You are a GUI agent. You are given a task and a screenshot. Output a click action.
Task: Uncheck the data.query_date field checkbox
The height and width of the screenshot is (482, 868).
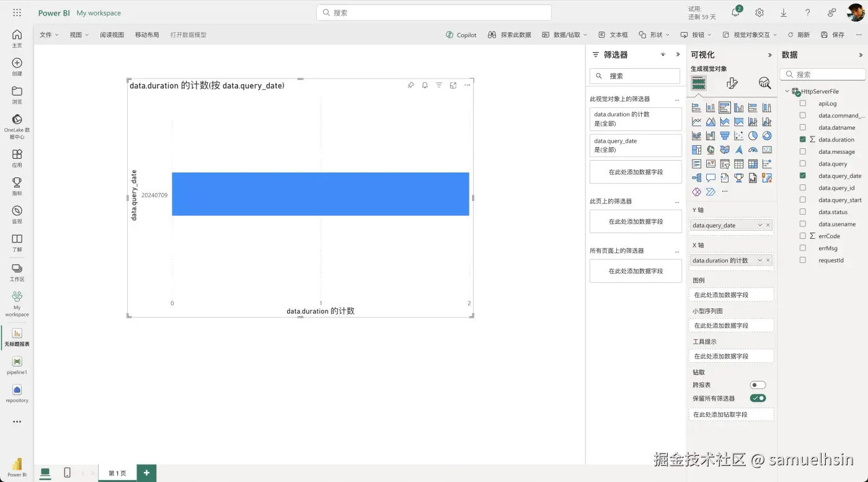803,176
